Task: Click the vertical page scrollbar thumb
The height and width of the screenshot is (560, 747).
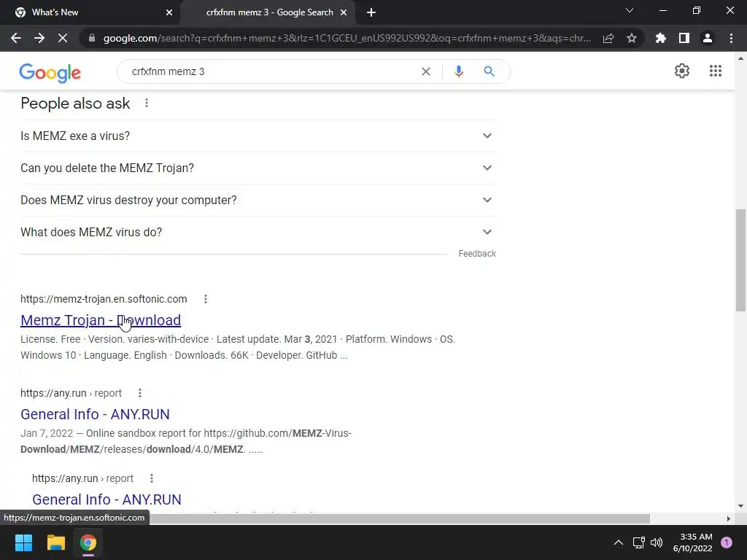Action: [x=740, y=260]
